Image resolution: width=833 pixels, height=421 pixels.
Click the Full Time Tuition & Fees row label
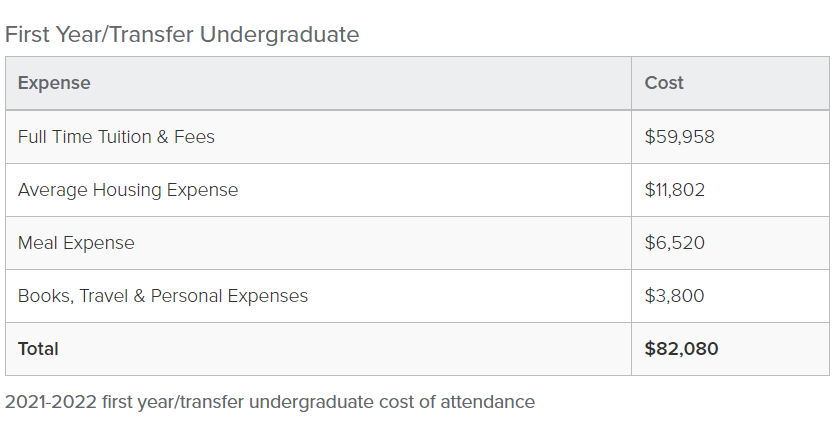point(116,137)
